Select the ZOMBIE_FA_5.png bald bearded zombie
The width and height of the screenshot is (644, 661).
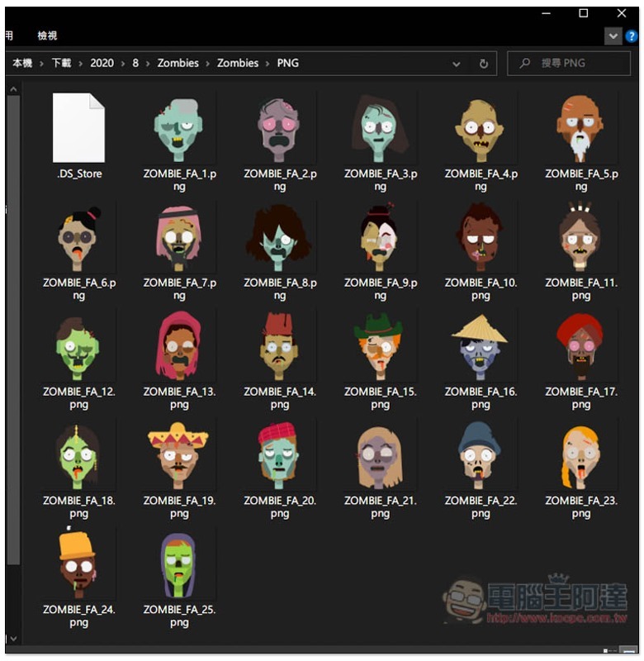pyautogui.click(x=580, y=130)
